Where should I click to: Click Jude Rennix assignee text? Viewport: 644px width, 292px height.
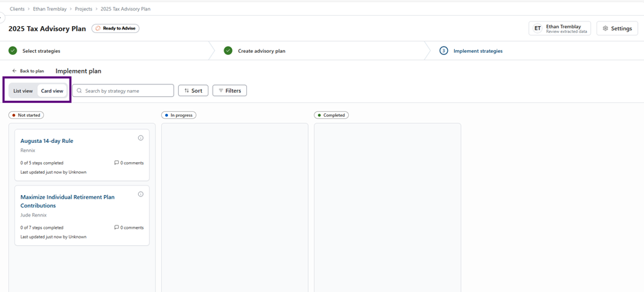(x=33, y=215)
